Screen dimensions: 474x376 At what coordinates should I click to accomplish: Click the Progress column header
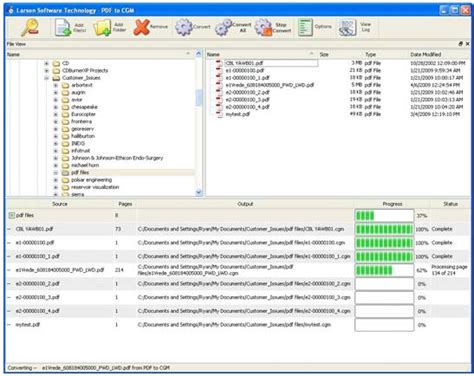pyautogui.click(x=392, y=204)
